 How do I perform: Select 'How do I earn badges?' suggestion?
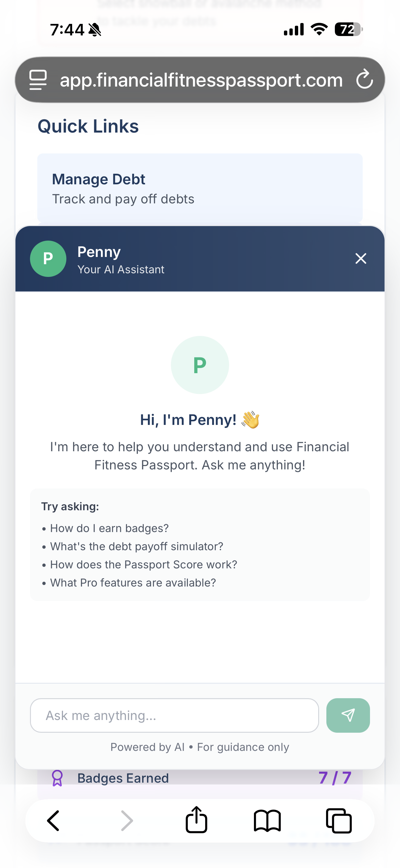tap(109, 528)
